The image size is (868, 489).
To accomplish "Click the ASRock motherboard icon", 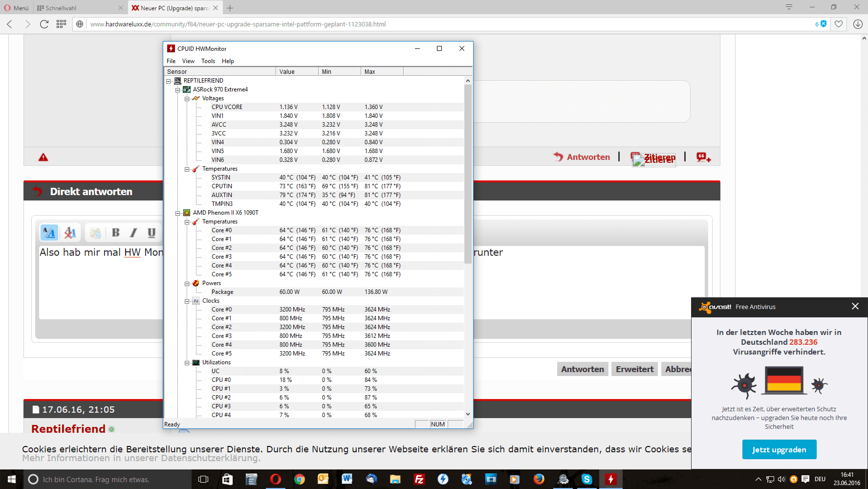I will pos(187,89).
